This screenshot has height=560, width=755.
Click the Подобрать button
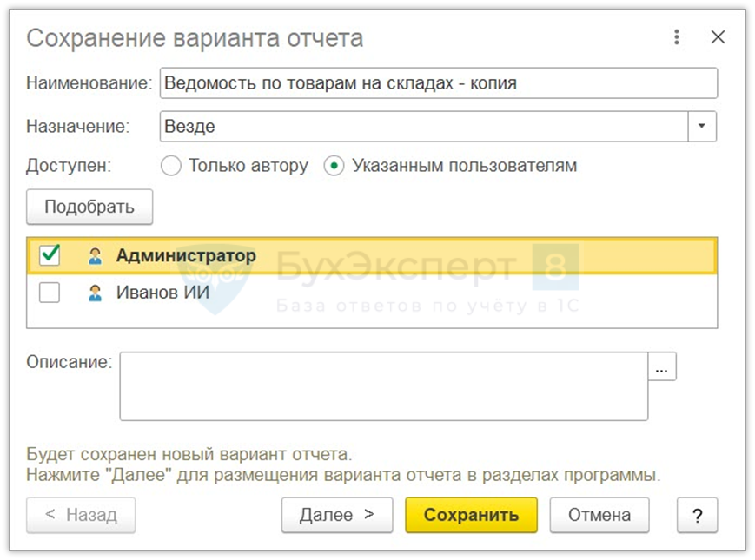pyautogui.click(x=89, y=207)
